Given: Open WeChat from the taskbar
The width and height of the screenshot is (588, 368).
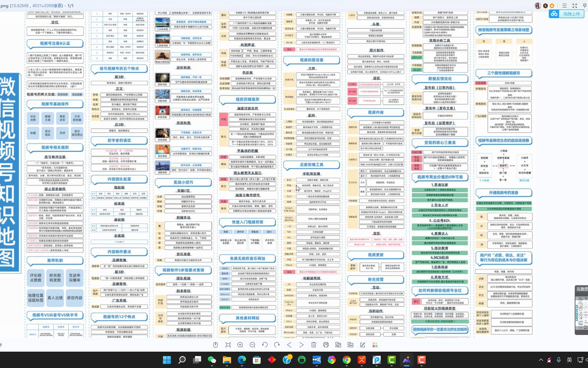Looking at the screenshot, I should coord(212,360).
